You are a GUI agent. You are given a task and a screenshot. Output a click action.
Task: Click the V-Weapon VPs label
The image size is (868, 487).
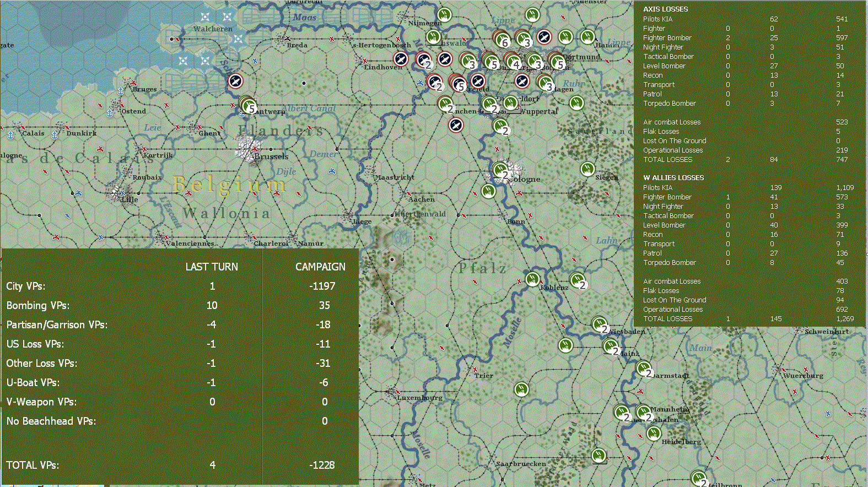click(42, 402)
